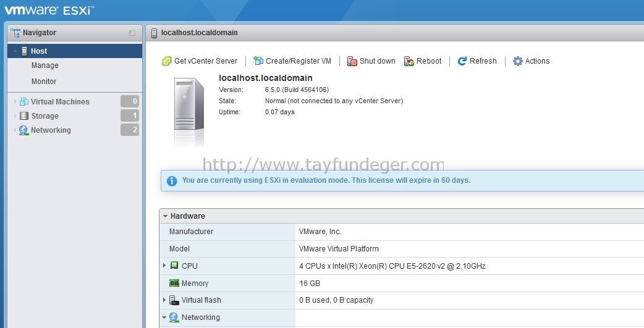
Task: Click the Virtual Machines count badge 0
Action: click(x=130, y=101)
